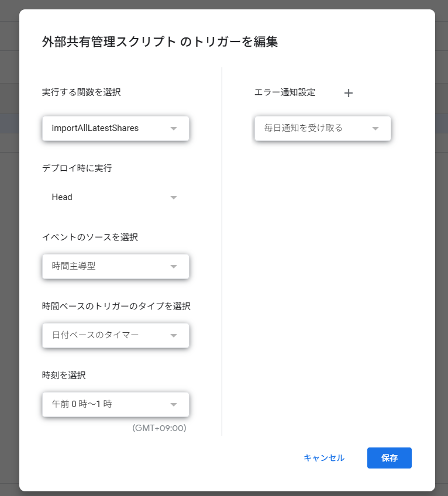Click the 時刻を選択 label
This screenshot has width=448, height=496.
coord(64,375)
